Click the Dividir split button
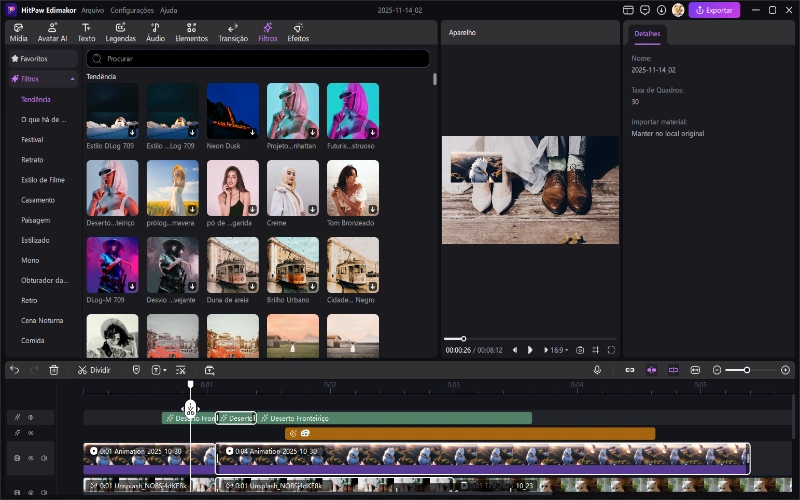Image resolution: width=800 pixels, height=500 pixels. [94, 370]
